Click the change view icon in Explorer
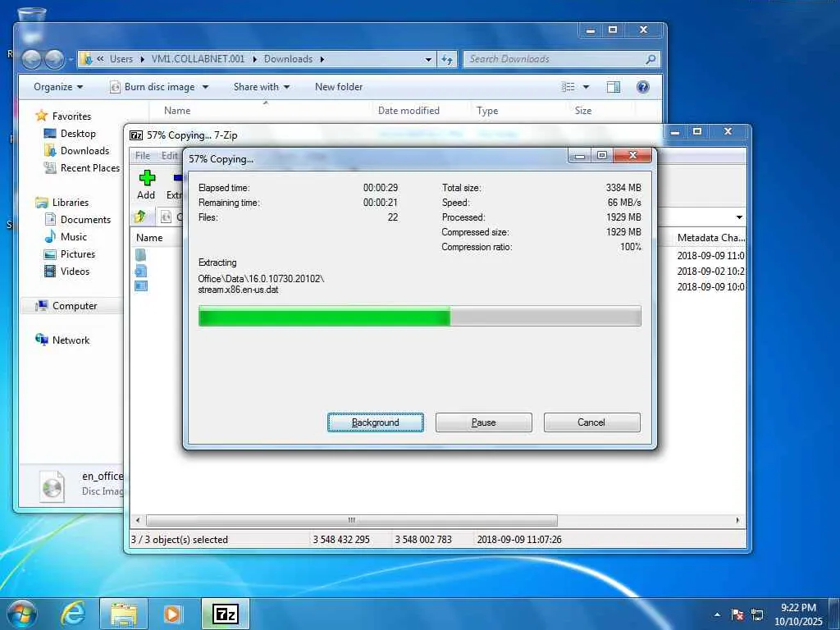The image size is (840, 630). click(568, 87)
